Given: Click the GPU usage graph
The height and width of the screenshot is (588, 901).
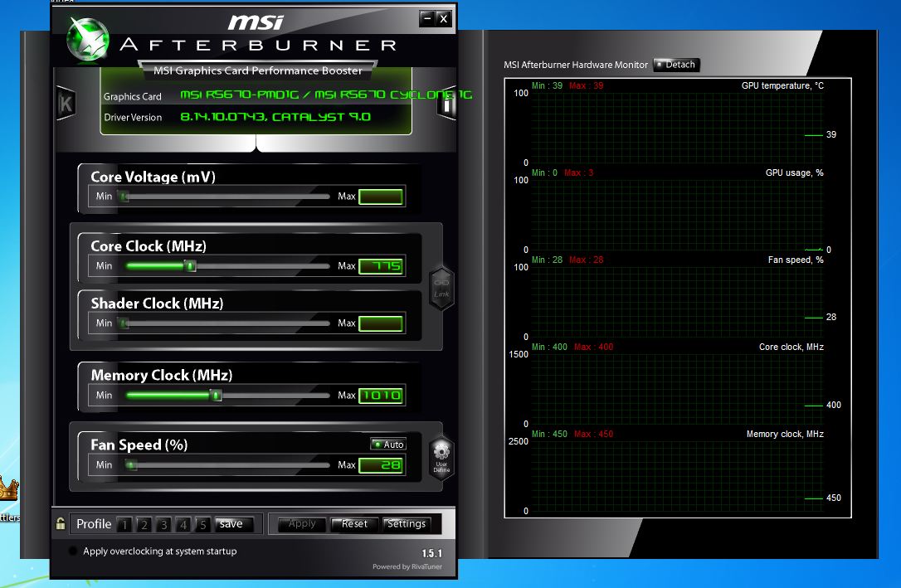Looking at the screenshot, I should [677, 215].
